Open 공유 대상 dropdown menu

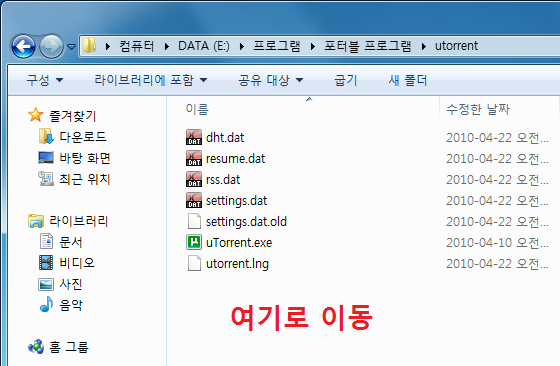point(271,80)
